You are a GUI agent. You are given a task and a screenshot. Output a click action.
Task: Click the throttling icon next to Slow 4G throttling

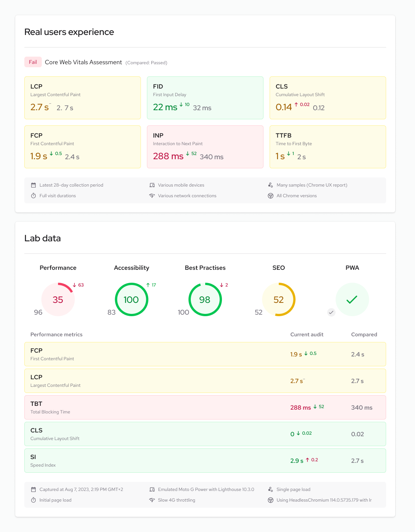(x=152, y=500)
